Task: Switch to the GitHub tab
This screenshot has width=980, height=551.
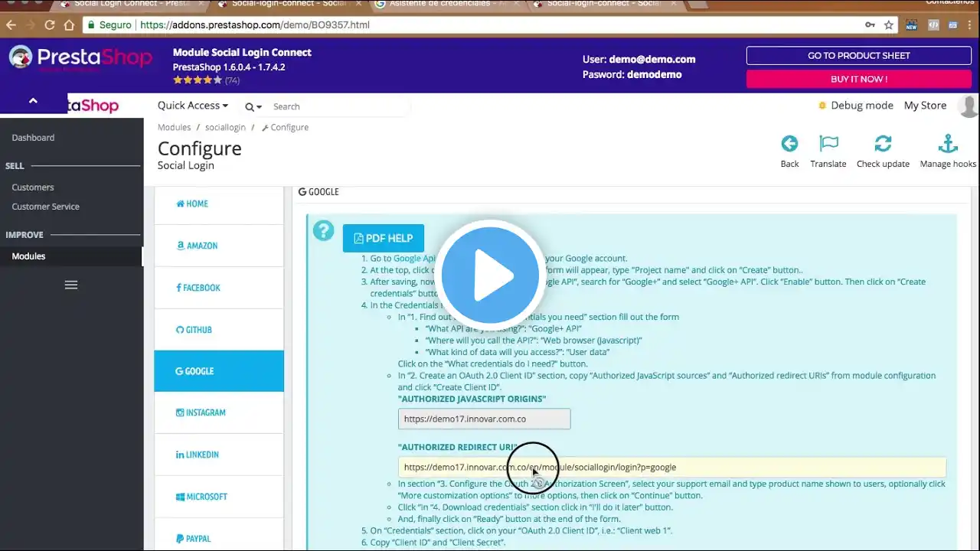Action: click(x=219, y=330)
